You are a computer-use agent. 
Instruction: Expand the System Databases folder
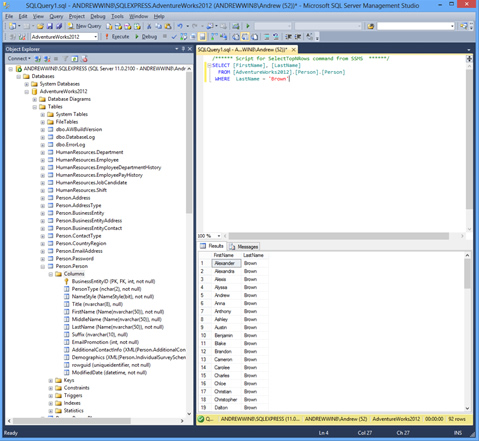(27, 84)
